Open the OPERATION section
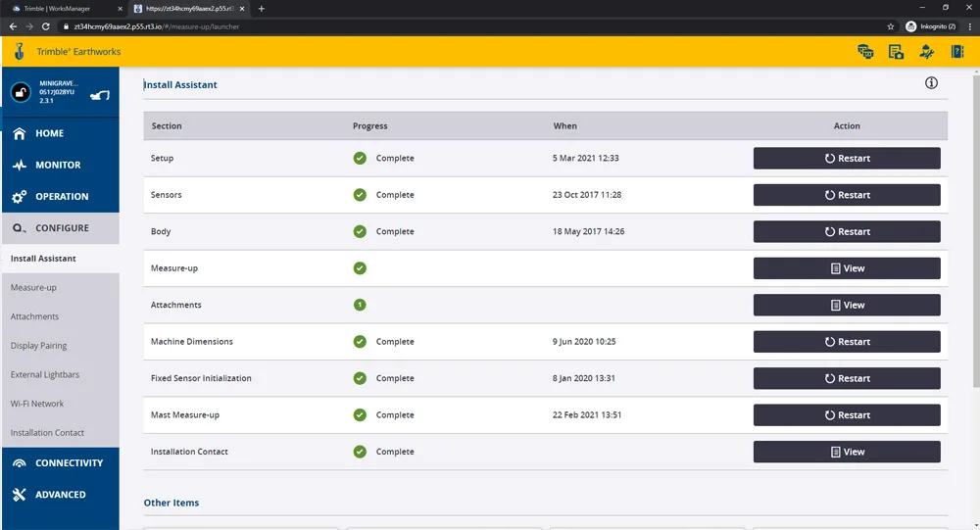Image resolution: width=980 pixels, height=530 pixels. 60,196
